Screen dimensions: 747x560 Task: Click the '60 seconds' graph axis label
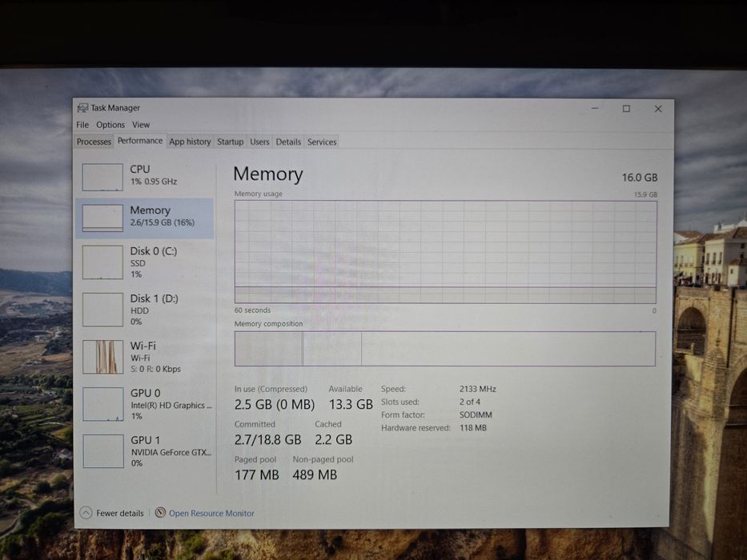click(252, 310)
